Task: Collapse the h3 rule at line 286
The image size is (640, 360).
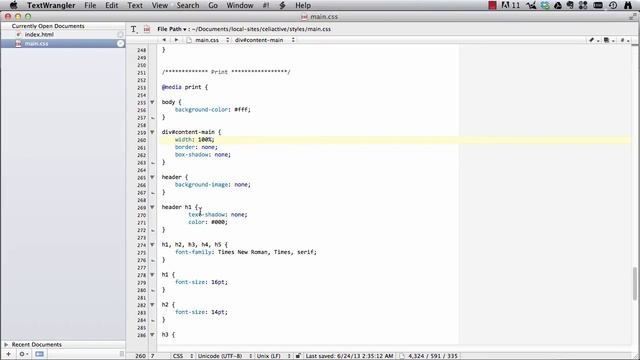Action: [152, 335]
